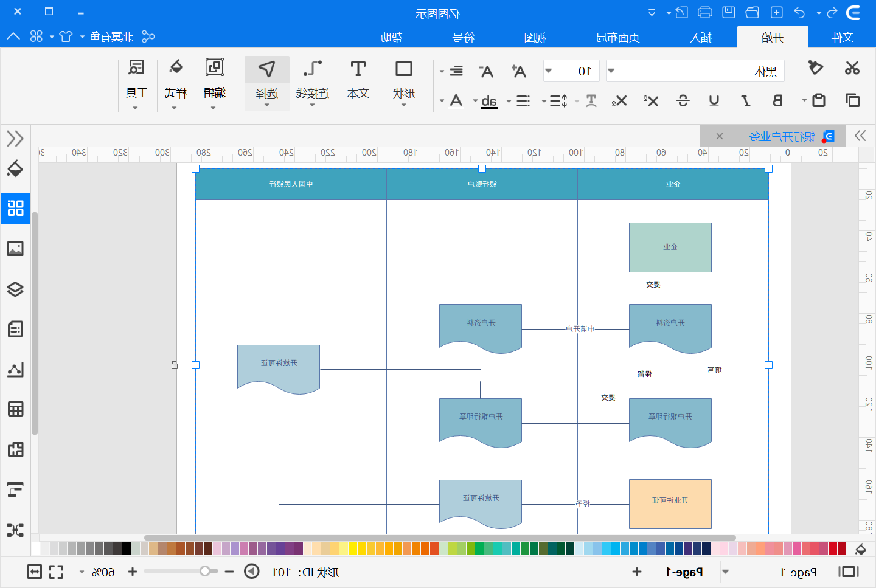This screenshot has height=588, width=876.
Task: Toggle Subscript formatting
Action: pos(619,100)
